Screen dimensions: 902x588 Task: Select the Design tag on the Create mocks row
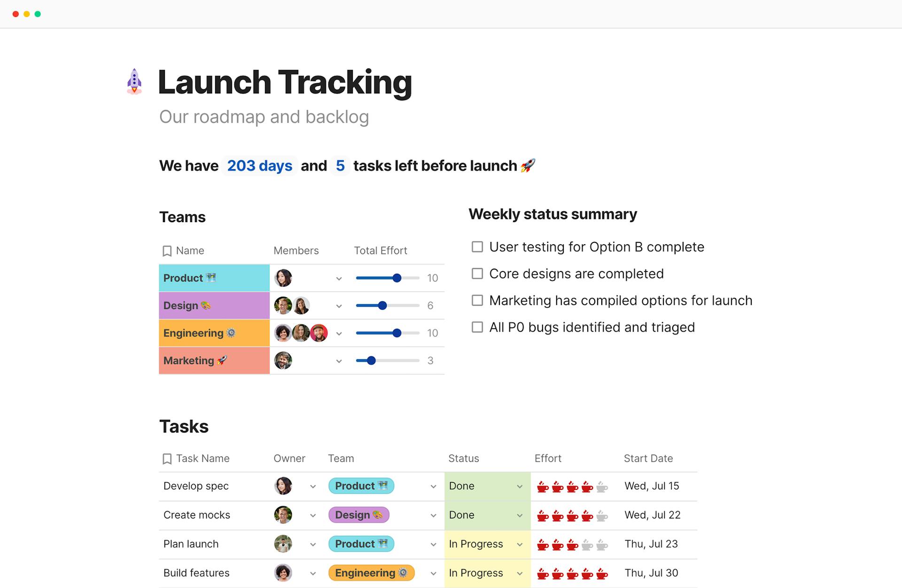coord(358,515)
